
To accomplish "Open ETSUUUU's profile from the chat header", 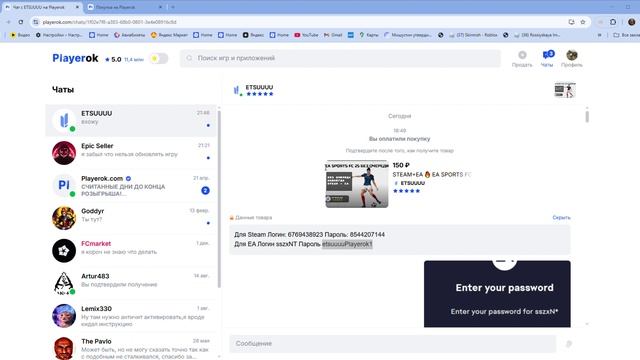I will (253, 90).
